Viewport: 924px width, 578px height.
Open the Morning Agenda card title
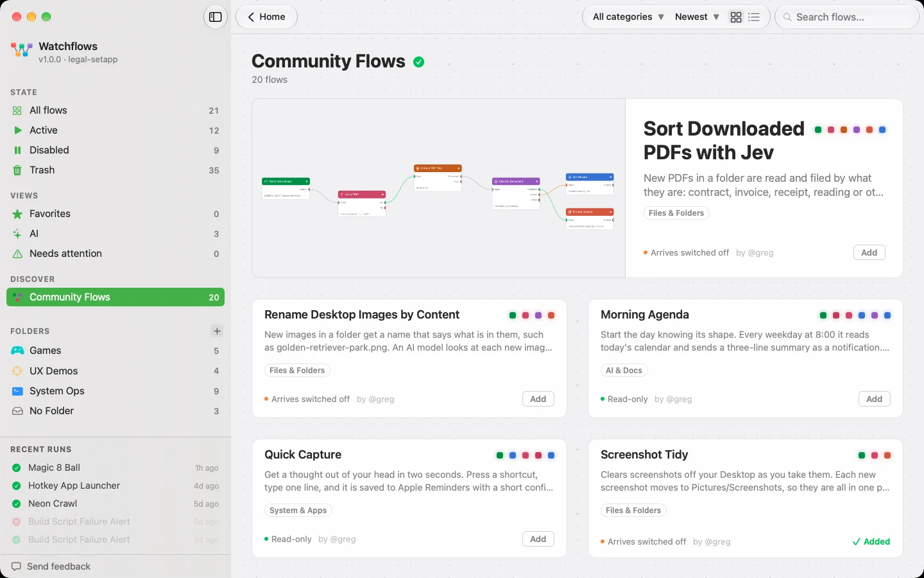point(645,315)
